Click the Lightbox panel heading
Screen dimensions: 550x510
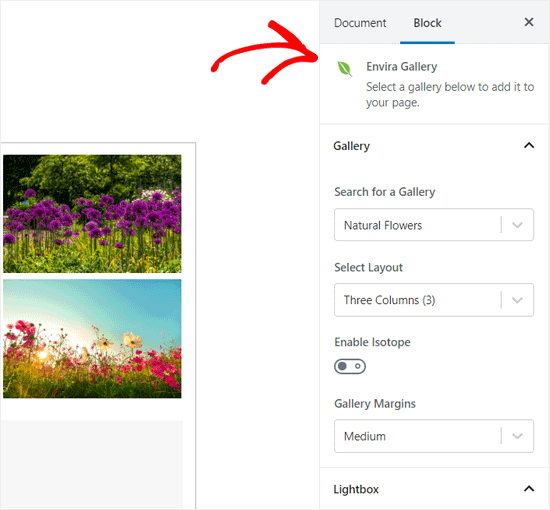[356, 489]
